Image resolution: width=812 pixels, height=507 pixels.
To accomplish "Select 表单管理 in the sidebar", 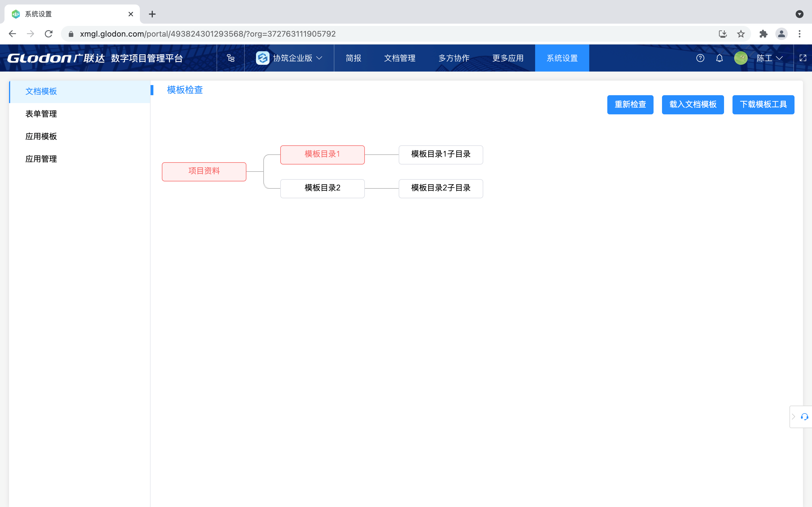I will (41, 114).
